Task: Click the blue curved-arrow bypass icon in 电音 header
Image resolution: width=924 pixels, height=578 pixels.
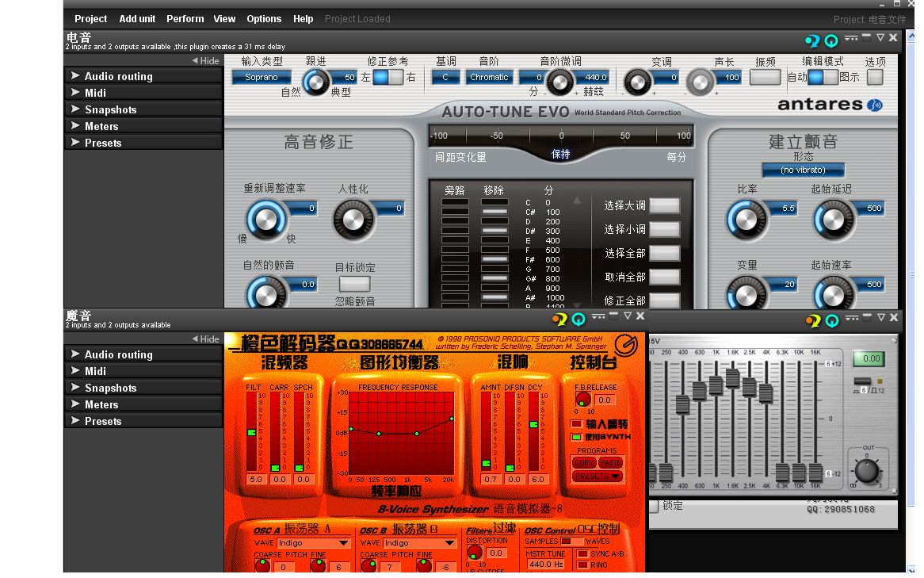Action: pos(812,40)
